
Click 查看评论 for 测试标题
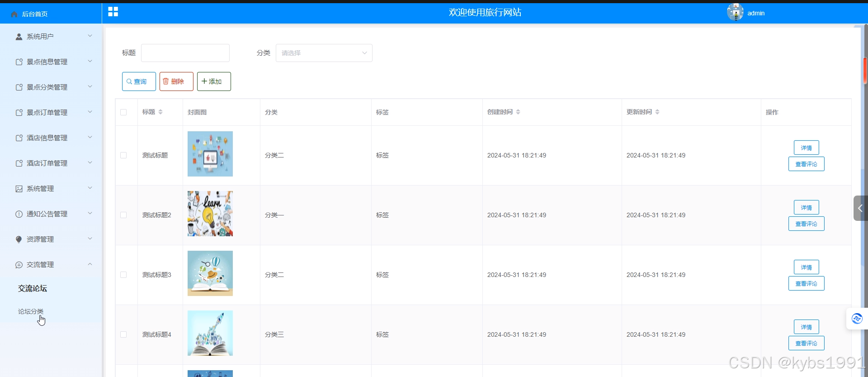coord(807,164)
